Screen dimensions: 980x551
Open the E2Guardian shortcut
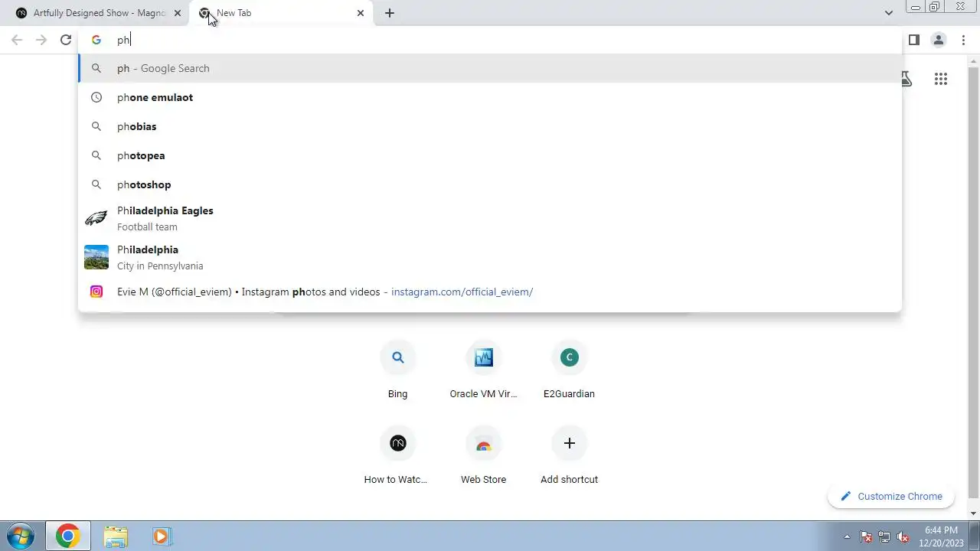click(x=569, y=370)
